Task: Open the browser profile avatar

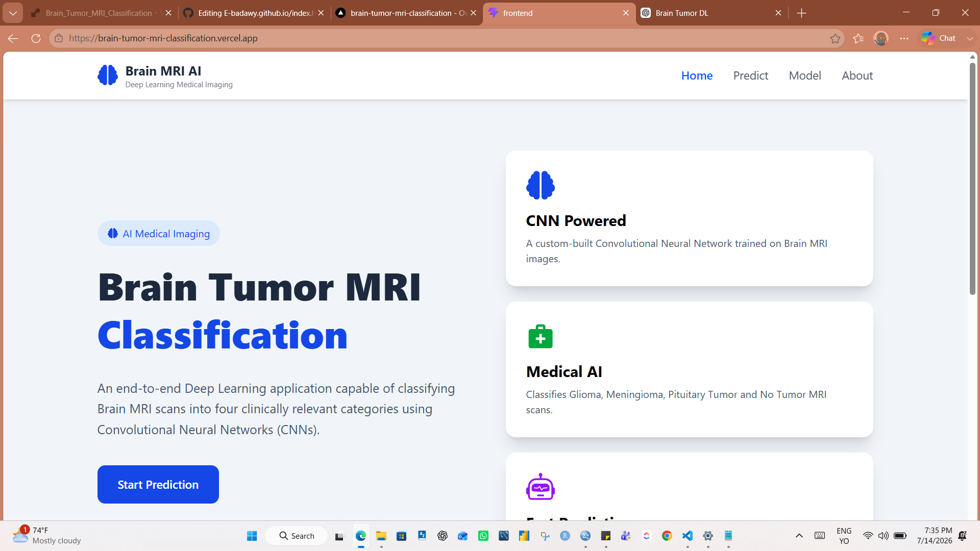Action: click(x=881, y=38)
